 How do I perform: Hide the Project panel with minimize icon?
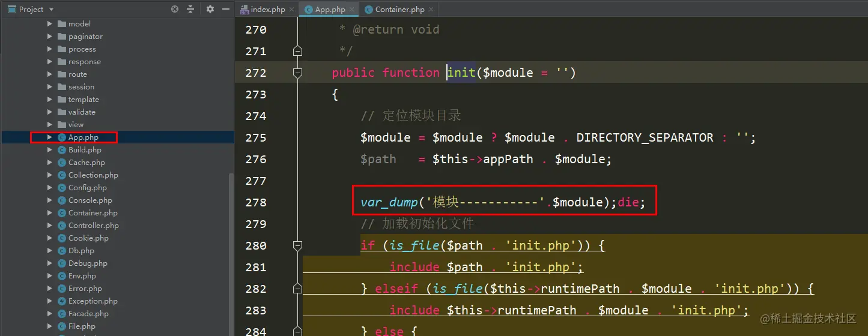pos(226,9)
